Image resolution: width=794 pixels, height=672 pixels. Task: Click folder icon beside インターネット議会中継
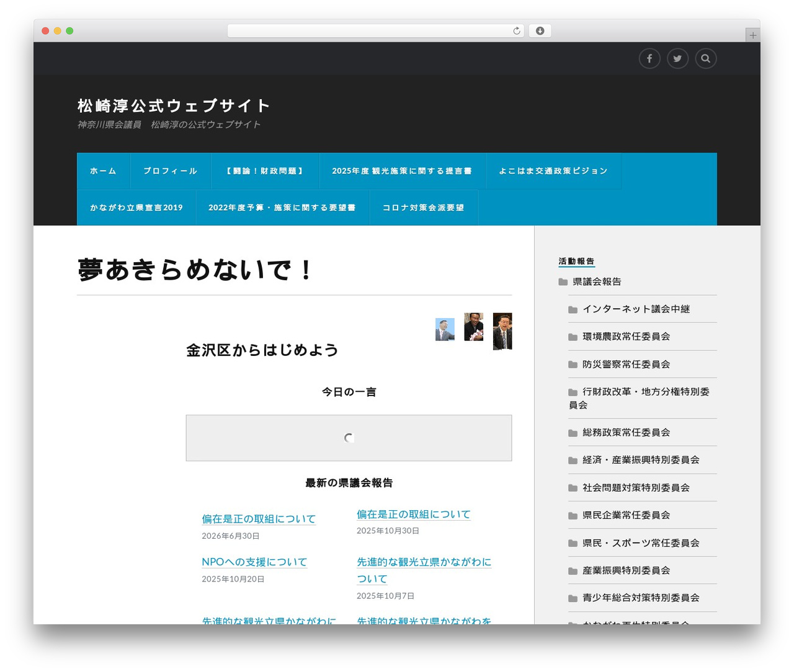573,309
